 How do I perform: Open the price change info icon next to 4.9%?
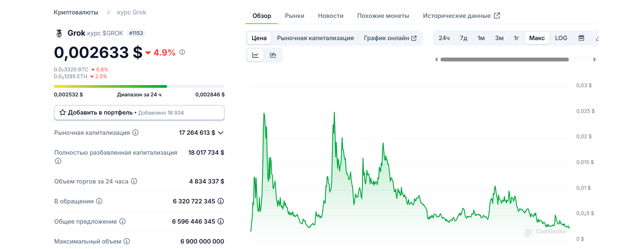pyautogui.click(x=182, y=52)
